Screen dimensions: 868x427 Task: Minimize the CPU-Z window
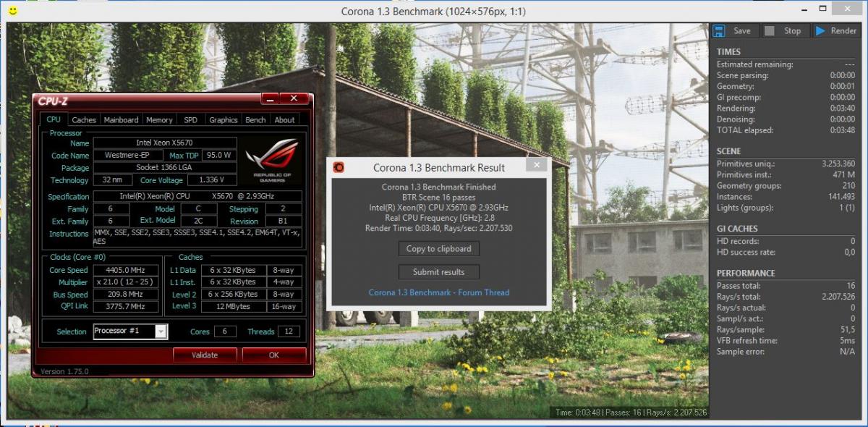[270, 98]
